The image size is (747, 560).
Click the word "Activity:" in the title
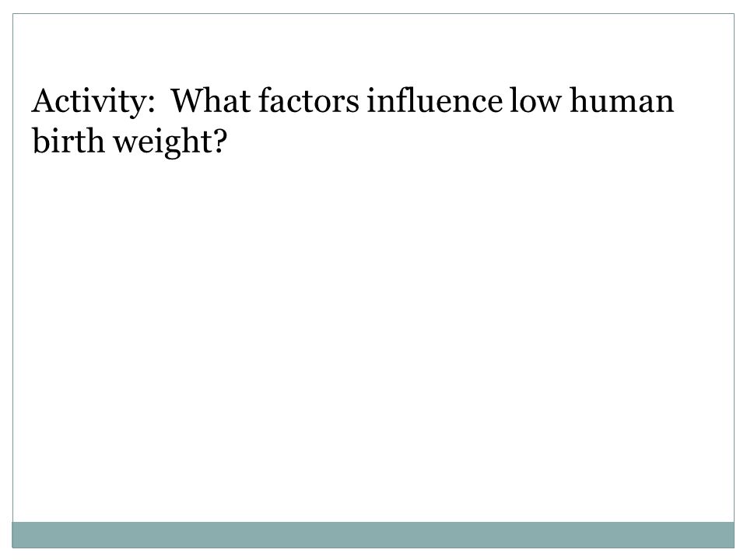click(93, 102)
